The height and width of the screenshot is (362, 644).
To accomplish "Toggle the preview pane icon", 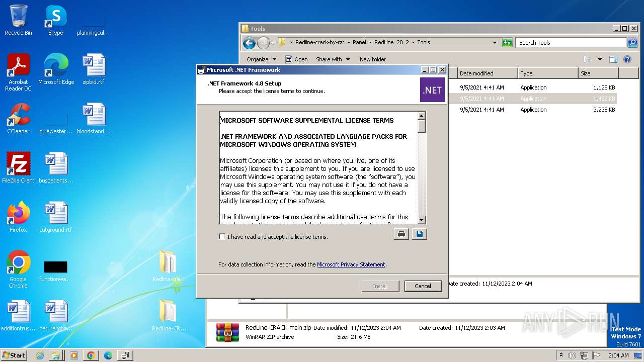I will click(x=613, y=59).
